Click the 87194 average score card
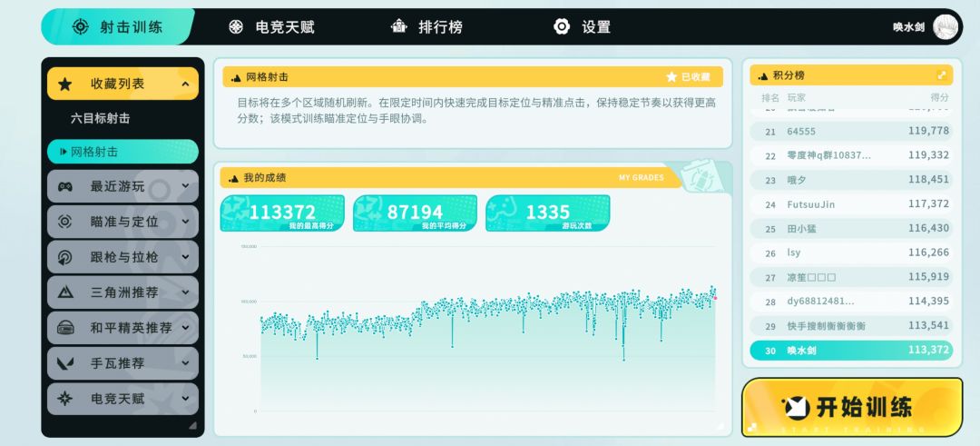The height and width of the screenshot is (446, 980). (415, 213)
